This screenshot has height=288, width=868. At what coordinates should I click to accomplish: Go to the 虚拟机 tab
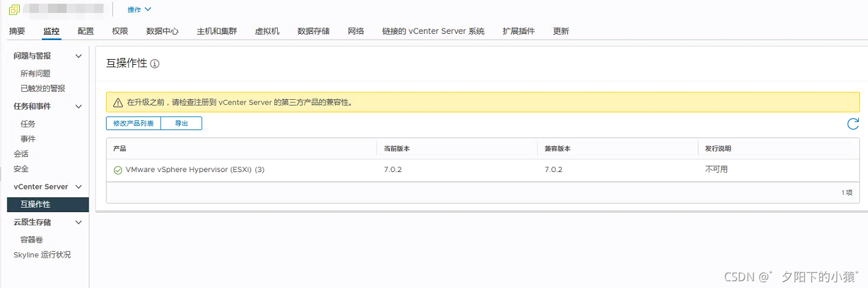pos(267,31)
